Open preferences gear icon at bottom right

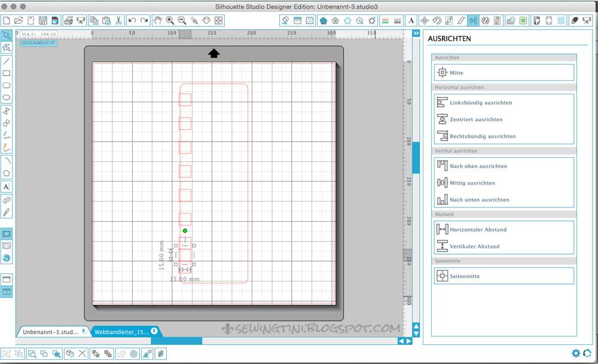(x=576, y=353)
